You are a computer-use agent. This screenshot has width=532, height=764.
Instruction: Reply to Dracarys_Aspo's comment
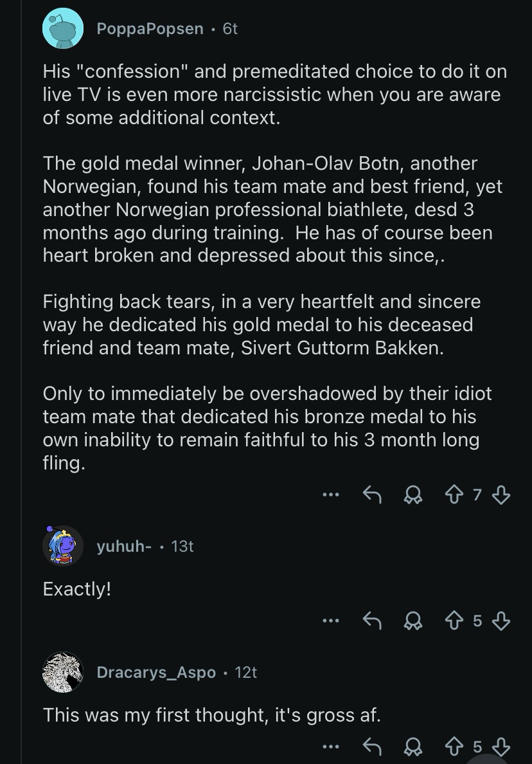(x=371, y=747)
